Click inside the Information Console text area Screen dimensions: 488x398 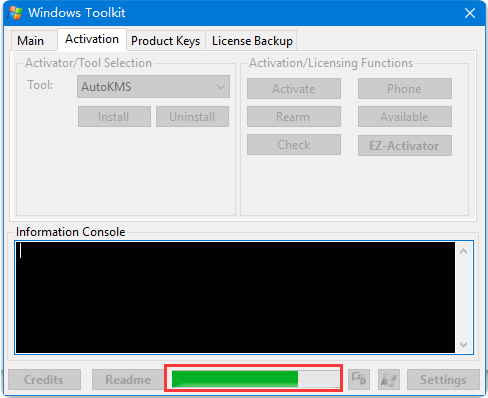(x=235, y=297)
